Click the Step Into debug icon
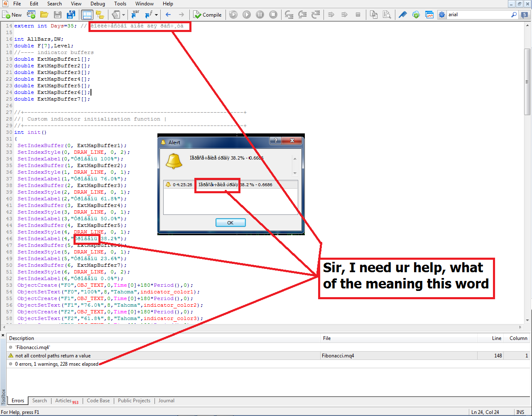532x416 pixels. coord(289,15)
